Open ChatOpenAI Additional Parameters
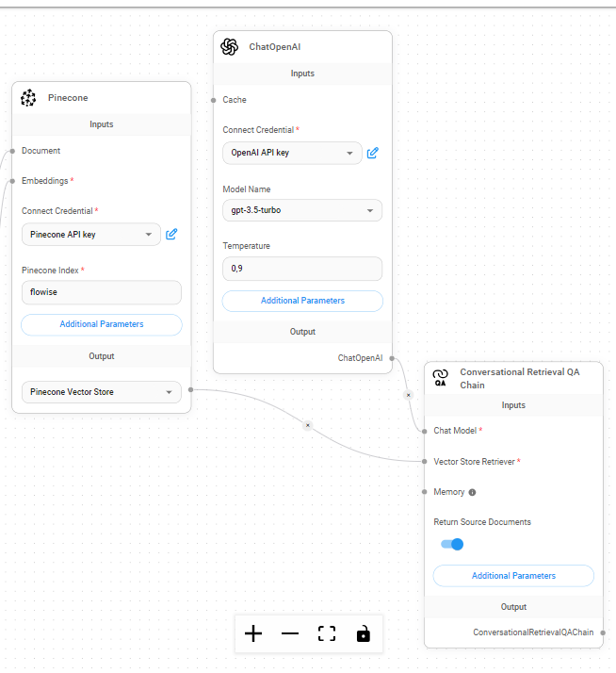This screenshot has height=673, width=616. click(302, 301)
